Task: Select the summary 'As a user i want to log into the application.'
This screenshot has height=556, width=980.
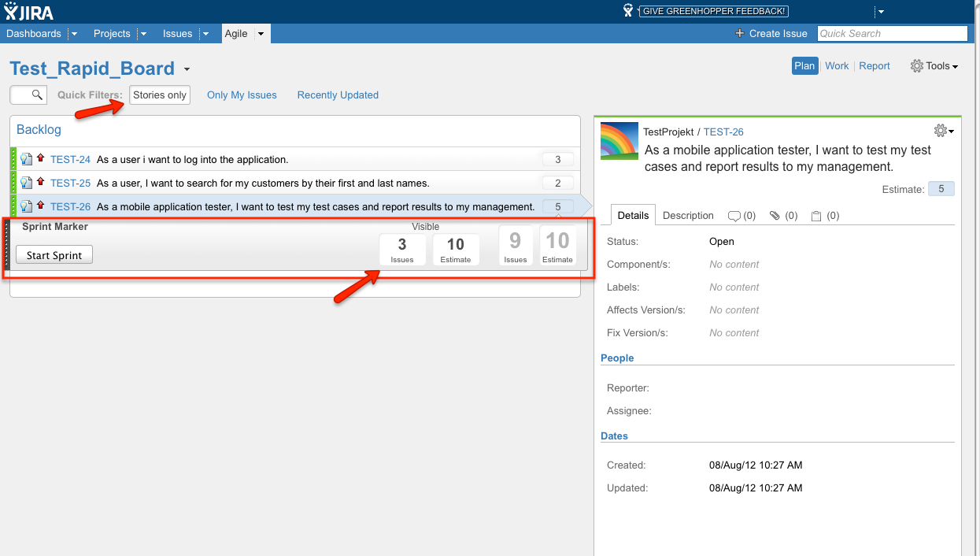Action: (193, 159)
